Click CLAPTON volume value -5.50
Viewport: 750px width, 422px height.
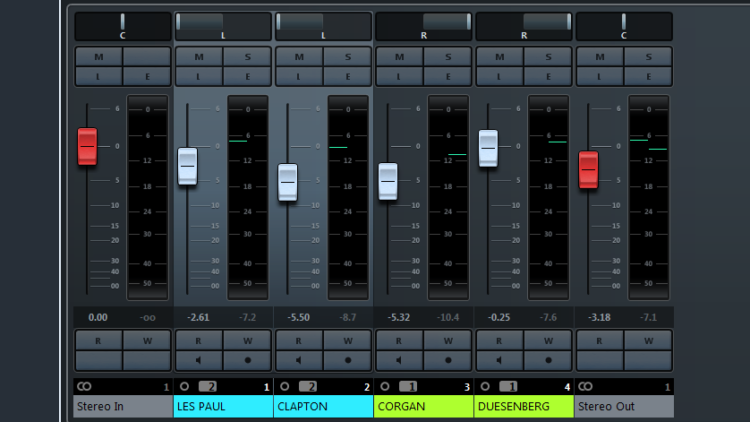[298, 317]
